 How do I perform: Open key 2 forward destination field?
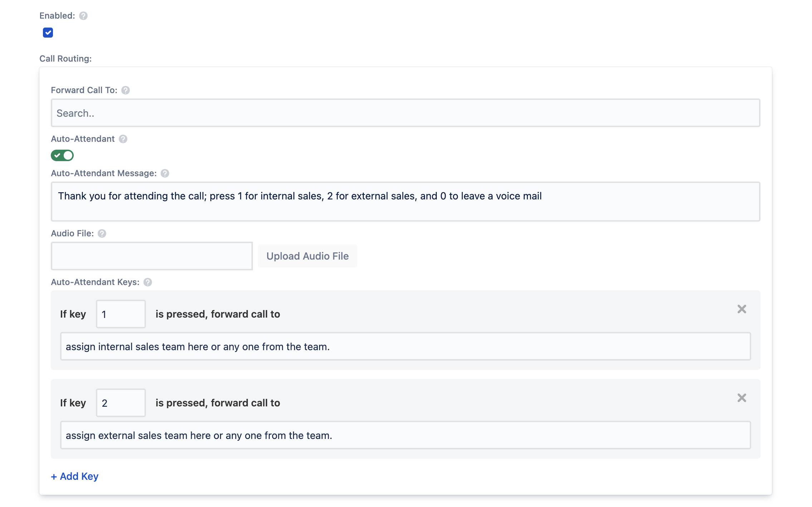click(x=405, y=435)
